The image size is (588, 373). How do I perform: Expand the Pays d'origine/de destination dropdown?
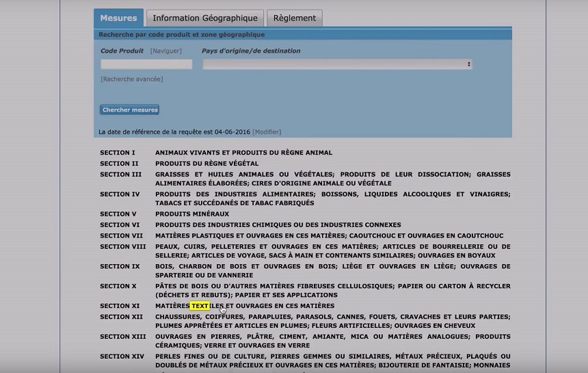[x=337, y=64]
